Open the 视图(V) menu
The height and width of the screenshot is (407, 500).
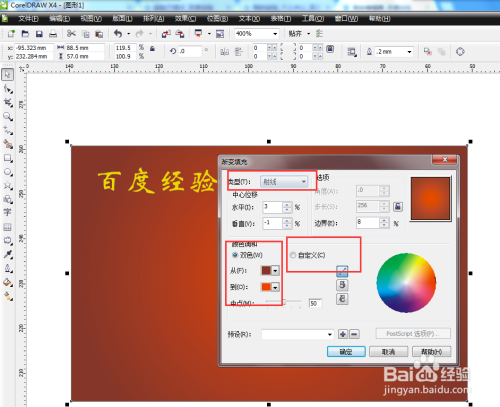[x=91, y=19]
